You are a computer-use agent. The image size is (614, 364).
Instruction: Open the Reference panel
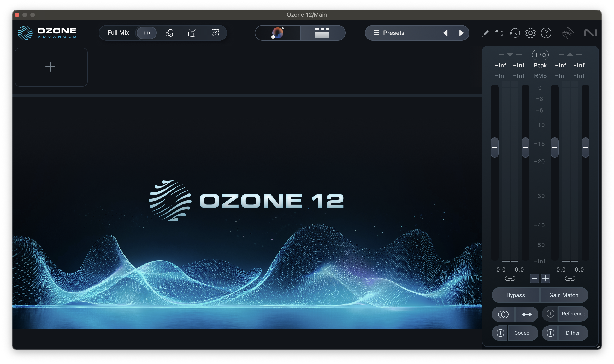573,314
